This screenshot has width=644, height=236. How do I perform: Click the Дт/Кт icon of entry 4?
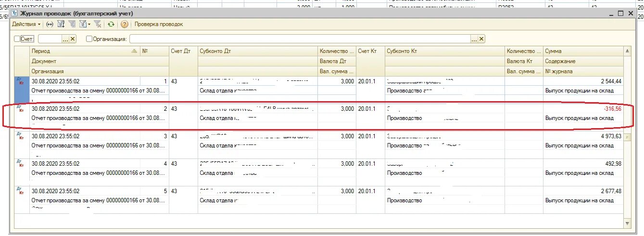pos(20,164)
